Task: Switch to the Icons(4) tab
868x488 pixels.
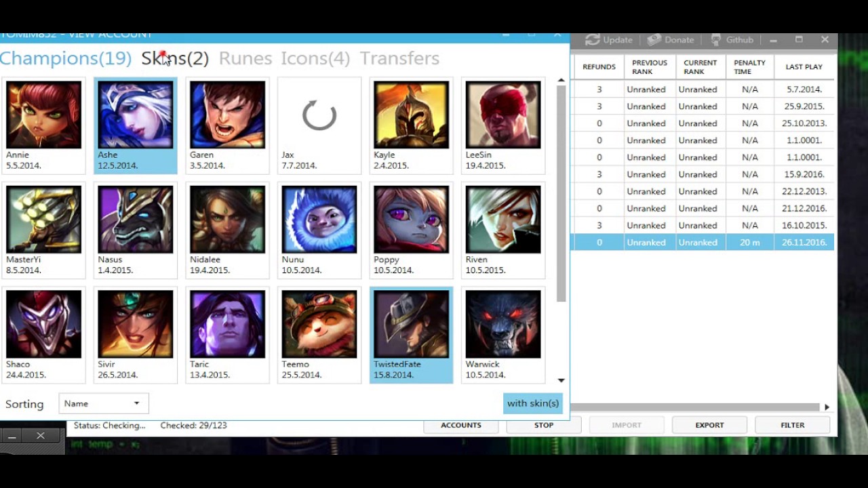Action: 315,58
